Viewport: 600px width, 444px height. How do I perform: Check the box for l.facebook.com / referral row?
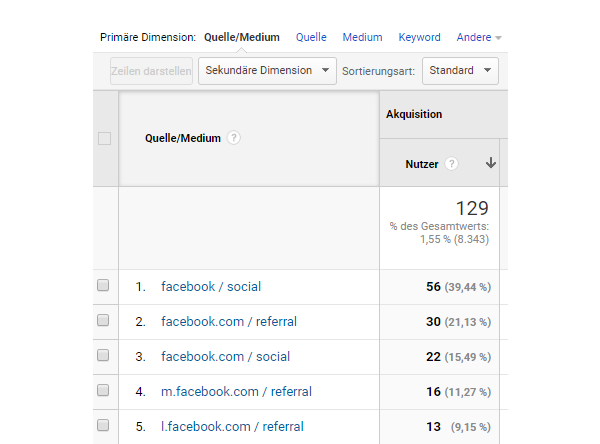(103, 425)
